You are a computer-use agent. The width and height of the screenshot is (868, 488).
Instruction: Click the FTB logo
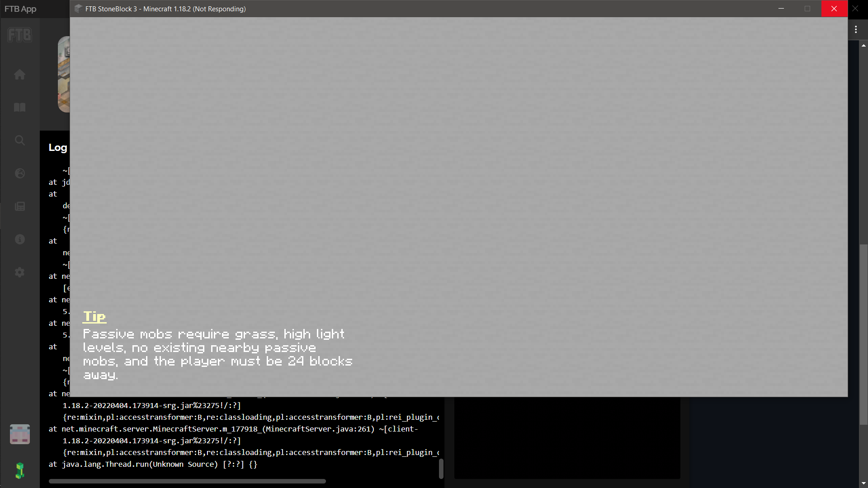[x=19, y=35]
